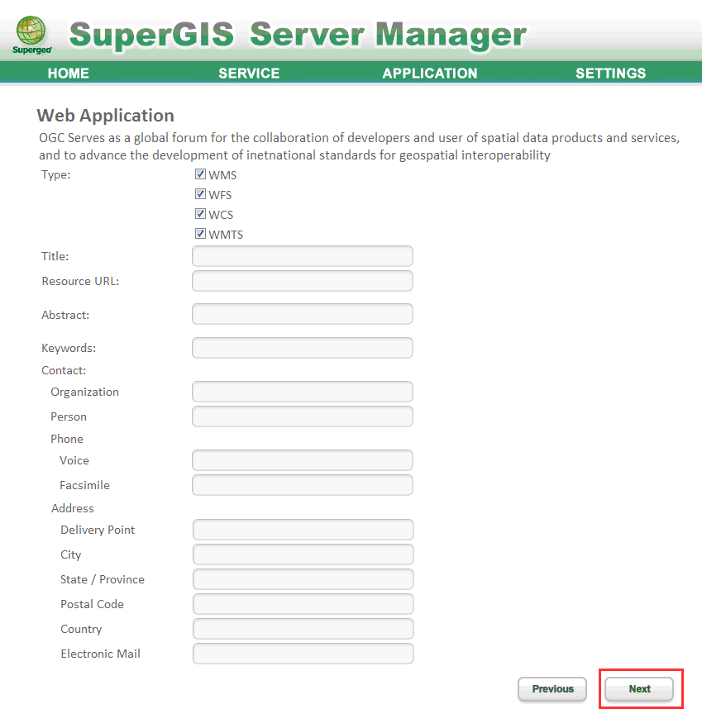702x728 pixels.
Task: Toggle the WMTS checkbox
Action: (200, 234)
